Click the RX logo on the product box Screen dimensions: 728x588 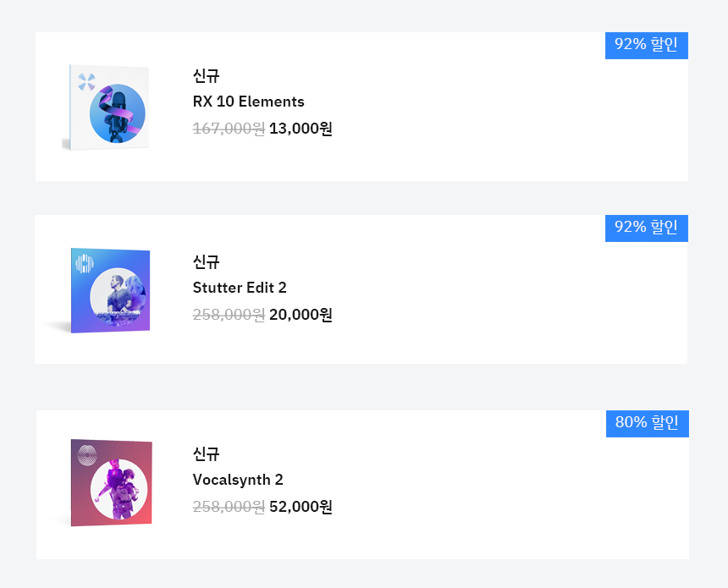86,82
